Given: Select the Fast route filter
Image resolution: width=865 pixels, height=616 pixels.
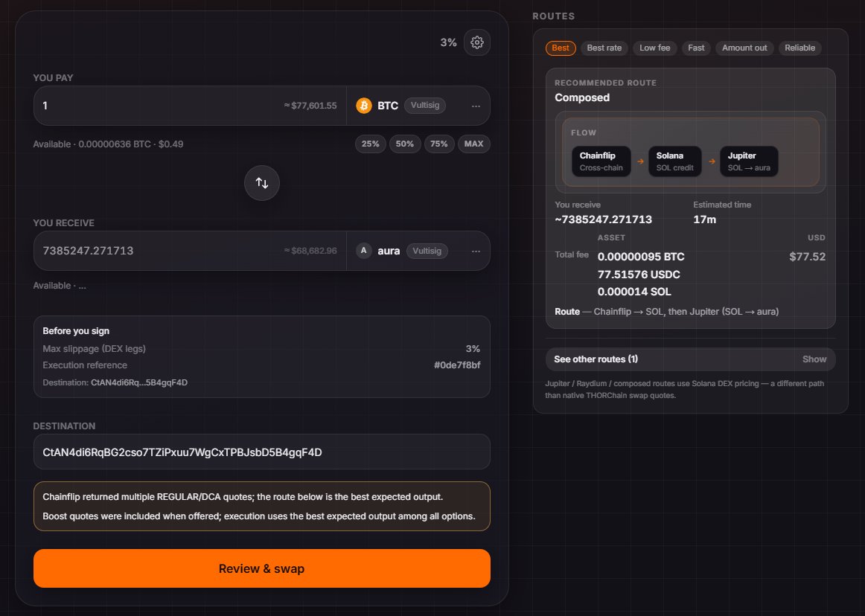Looking at the screenshot, I should tap(696, 48).
